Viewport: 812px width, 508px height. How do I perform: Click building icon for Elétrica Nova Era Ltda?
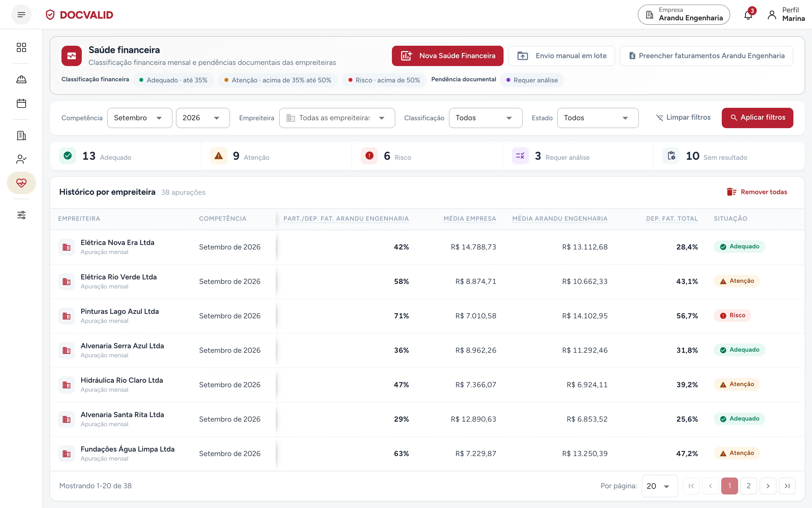point(67,247)
